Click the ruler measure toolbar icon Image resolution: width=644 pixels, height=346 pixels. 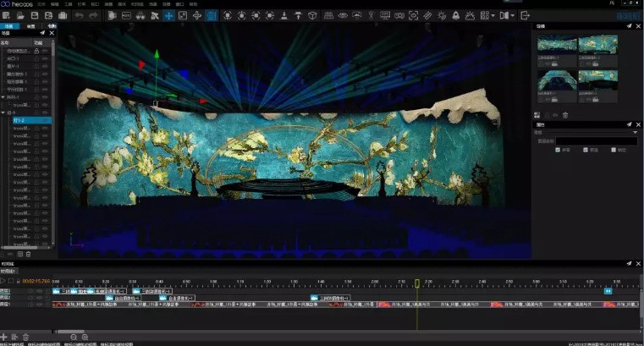click(427, 15)
